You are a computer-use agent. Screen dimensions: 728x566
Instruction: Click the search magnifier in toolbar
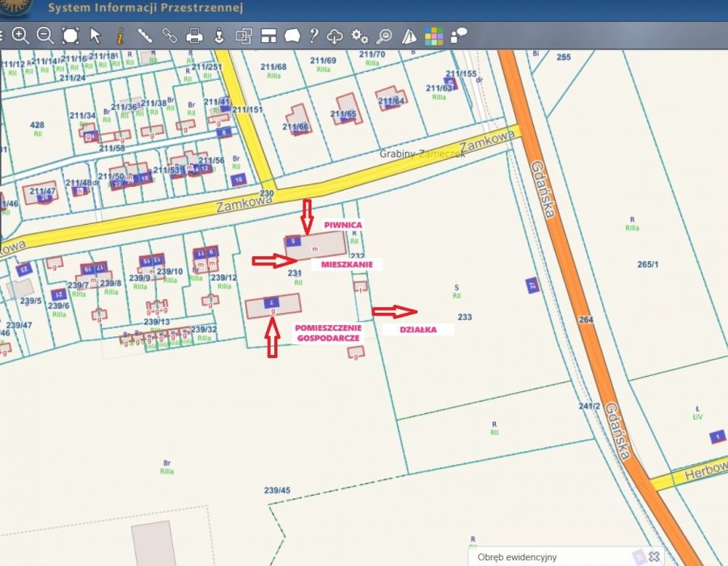point(385,35)
